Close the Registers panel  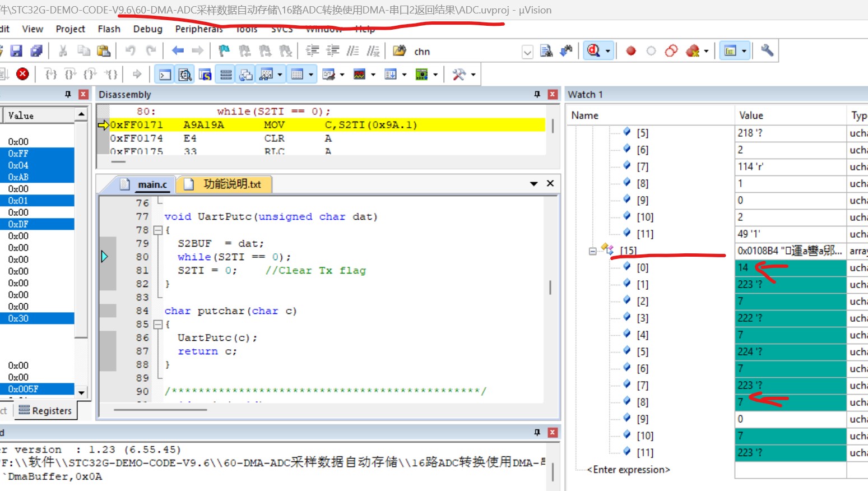tap(83, 94)
